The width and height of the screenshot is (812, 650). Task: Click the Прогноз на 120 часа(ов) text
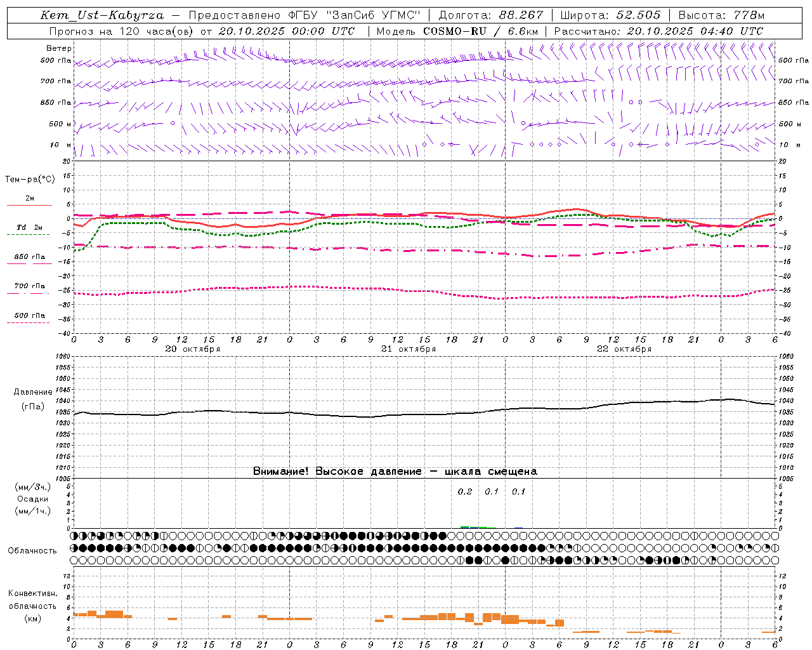(122, 31)
